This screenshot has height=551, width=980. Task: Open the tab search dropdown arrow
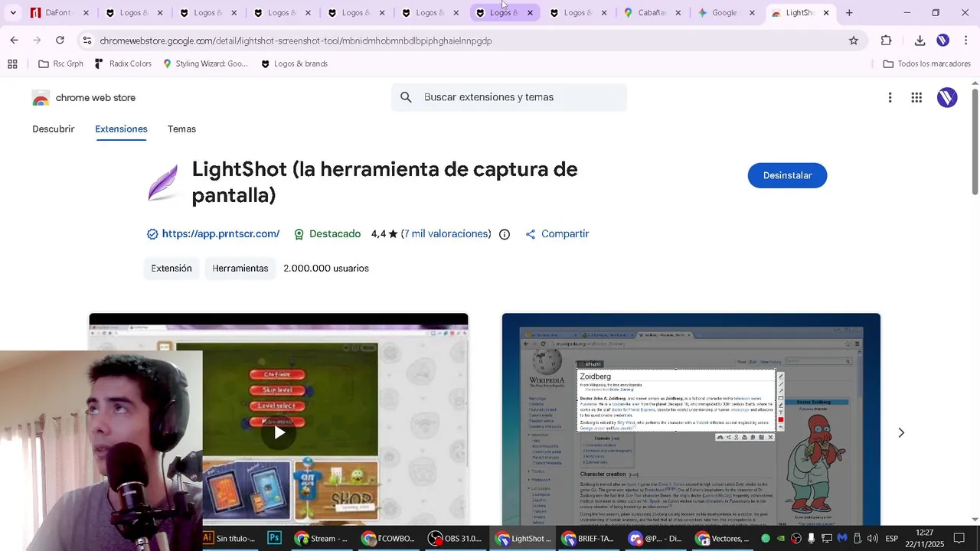point(13,13)
